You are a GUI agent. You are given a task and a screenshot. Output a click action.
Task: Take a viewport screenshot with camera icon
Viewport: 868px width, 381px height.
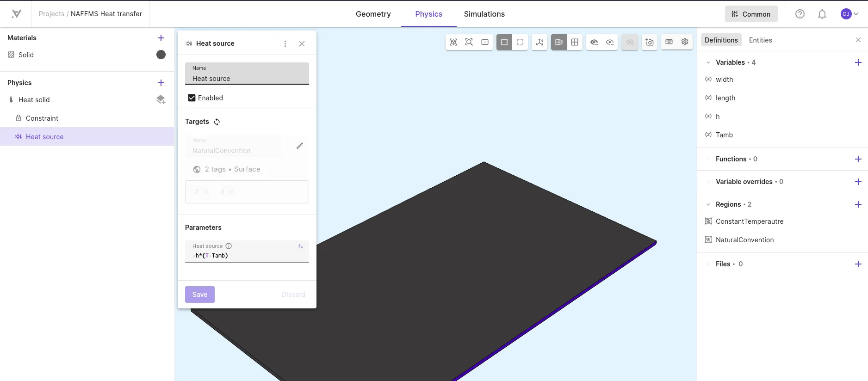click(x=650, y=42)
